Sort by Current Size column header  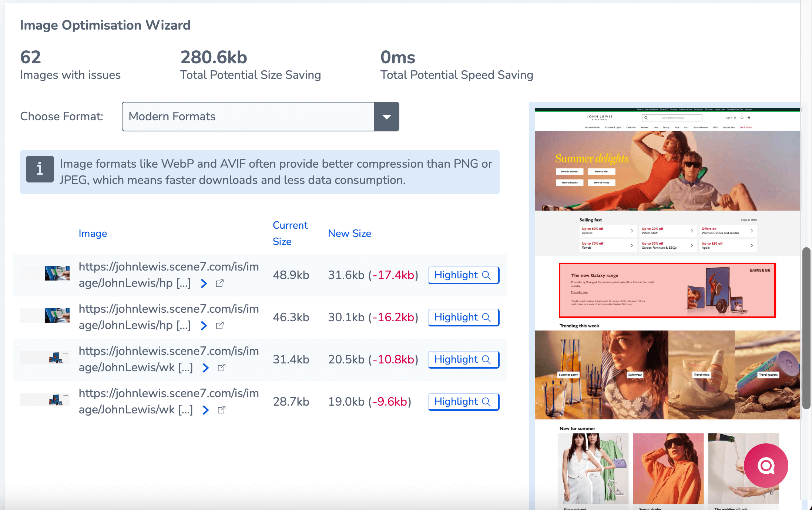pyautogui.click(x=290, y=234)
